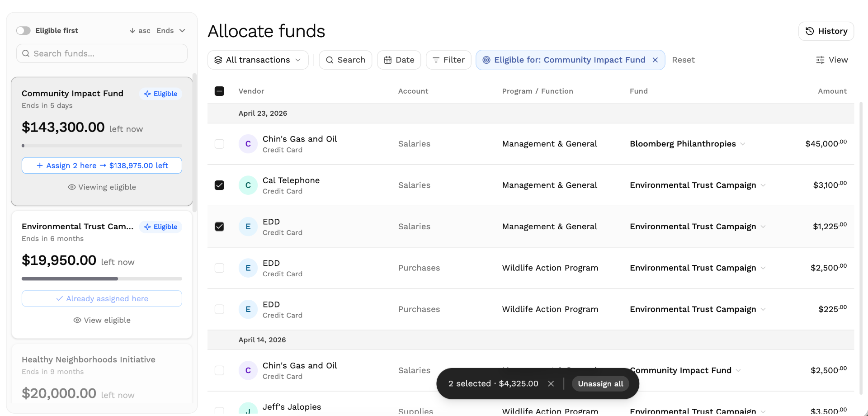Viewport: 868px width, 416px height.
Task: Click Cal Telephone vendor name
Action: click(x=291, y=180)
